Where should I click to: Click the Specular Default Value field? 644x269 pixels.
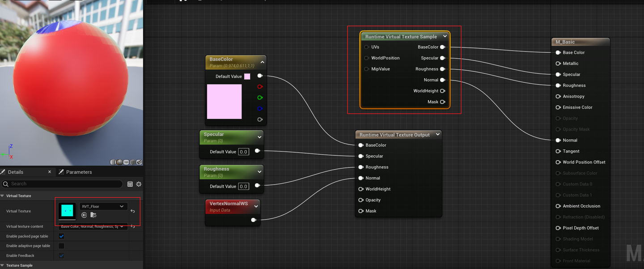tap(243, 152)
